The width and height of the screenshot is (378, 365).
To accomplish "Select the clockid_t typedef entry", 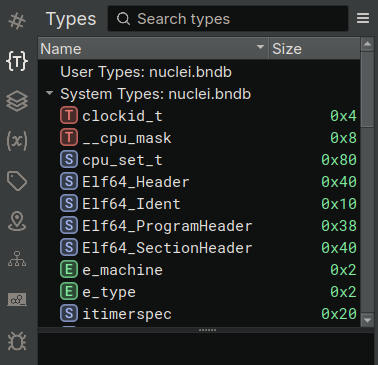I will tap(199, 116).
